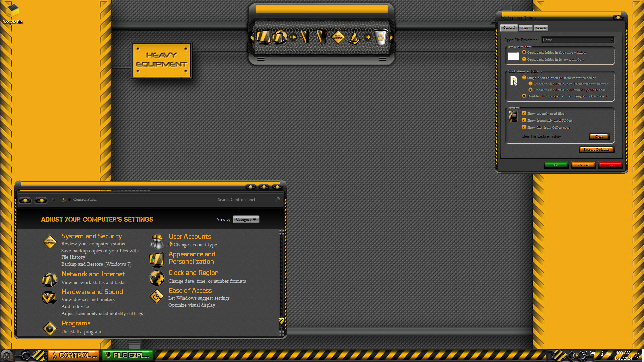Open the recycle bin icon in the dock
Viewport: 644px width, 362px height.
tap(380, 37)
